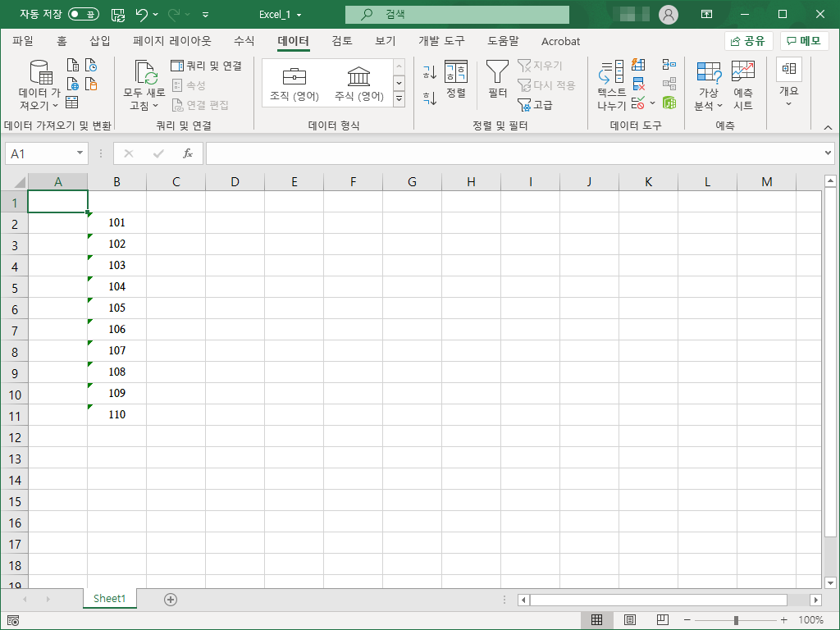Switch to the 검토 tab
The height and width of the screenshot is (630, 840).
pyautogui.click(x=342, y=41)
